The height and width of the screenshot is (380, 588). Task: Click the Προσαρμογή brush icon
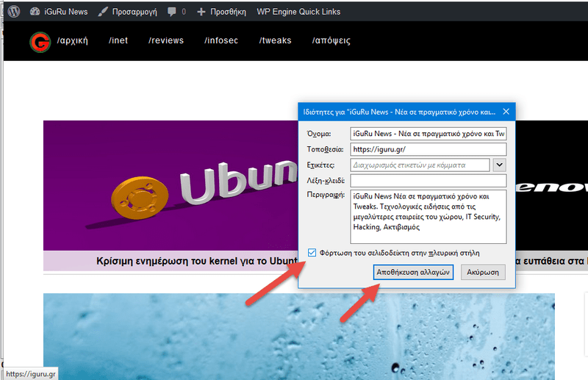coord(104,12)
